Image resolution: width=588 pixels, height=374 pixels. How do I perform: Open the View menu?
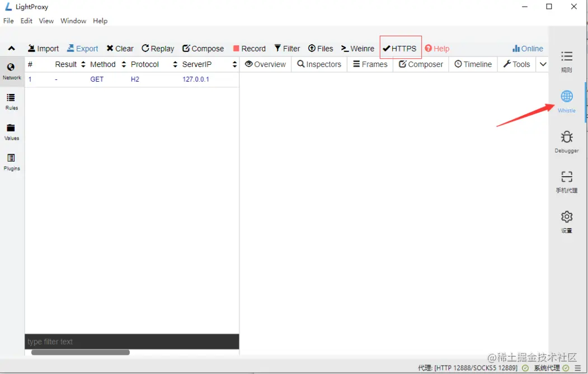46,21
